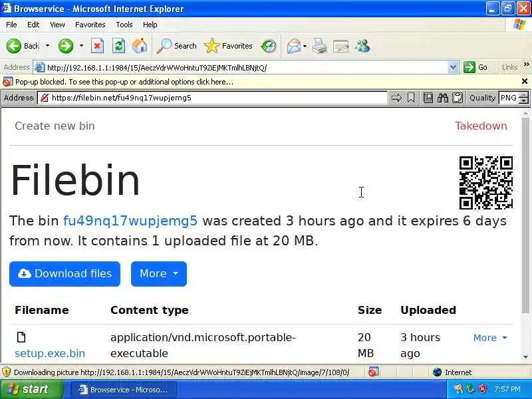Viewport: 532px width, 399px height.
Task: Click the Print icon
Action: coord(320,46)
